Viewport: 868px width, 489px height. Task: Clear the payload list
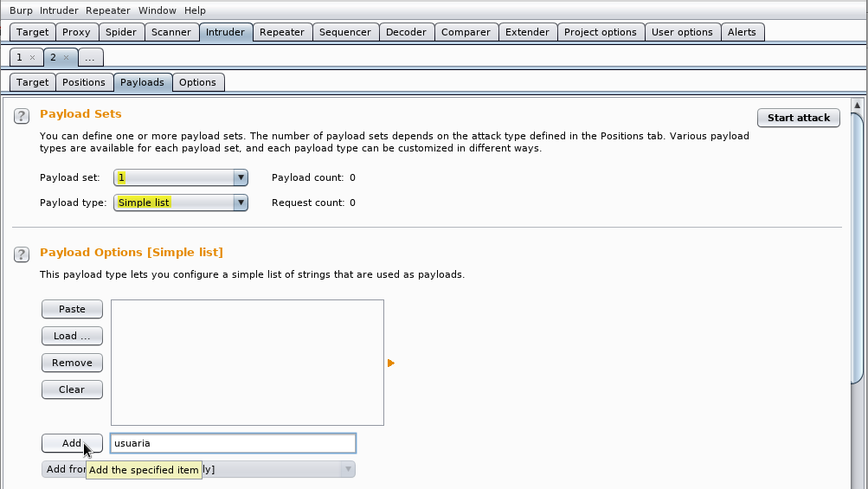pyautogui.click(x=72, y=389)
